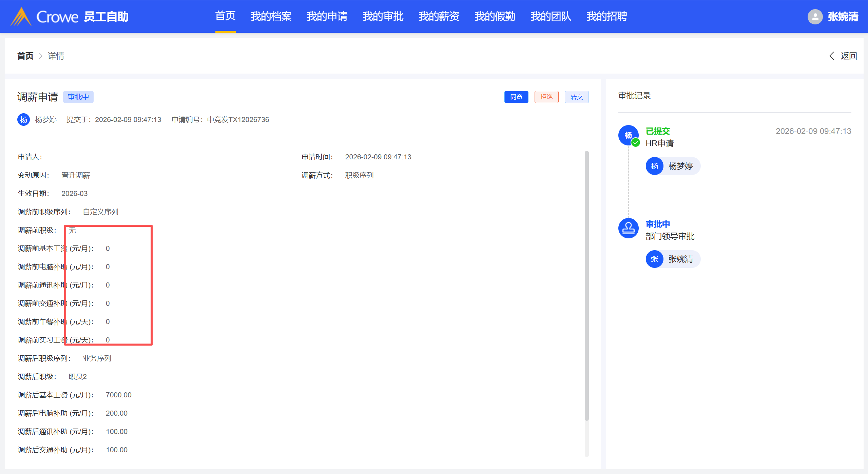Approve the request with the 同意 button
The width and height of the screenshot is (868, 474).
pos(516,97)
